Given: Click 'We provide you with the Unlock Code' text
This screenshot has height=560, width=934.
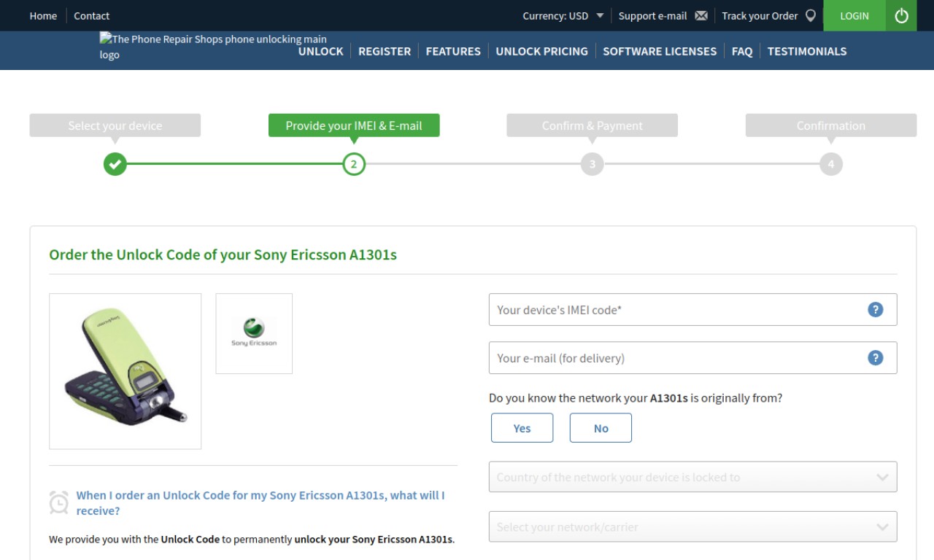Looking at the screenshot, I should pyautogui.click(x=252, y=540).
